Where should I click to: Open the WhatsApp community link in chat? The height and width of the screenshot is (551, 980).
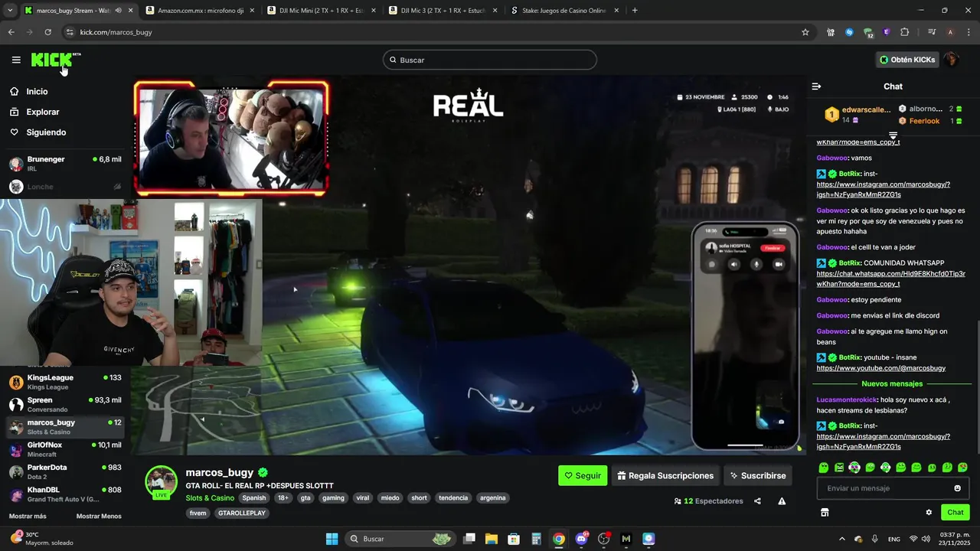click(x=890, y=279)
